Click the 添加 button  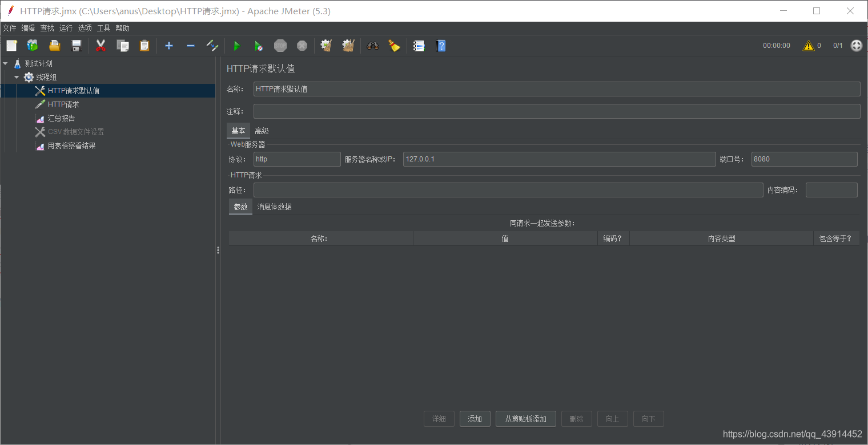pyautogui.click(x=475, y=419)
